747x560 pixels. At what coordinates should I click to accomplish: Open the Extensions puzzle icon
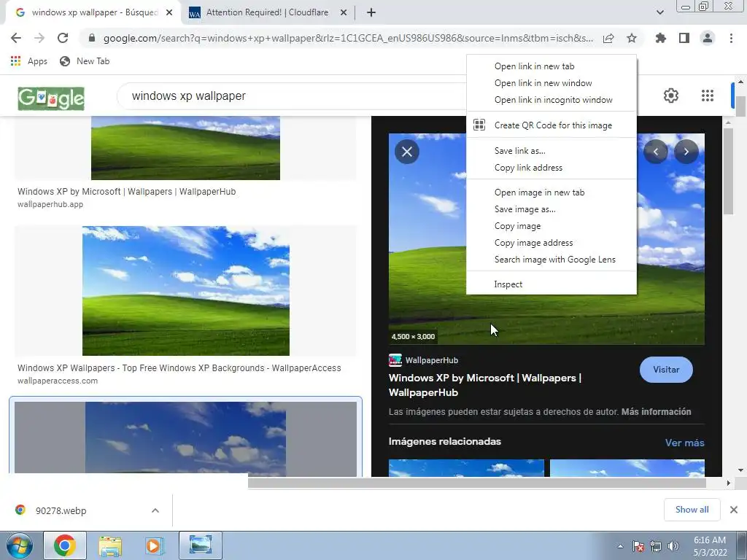tap(661, 38)
